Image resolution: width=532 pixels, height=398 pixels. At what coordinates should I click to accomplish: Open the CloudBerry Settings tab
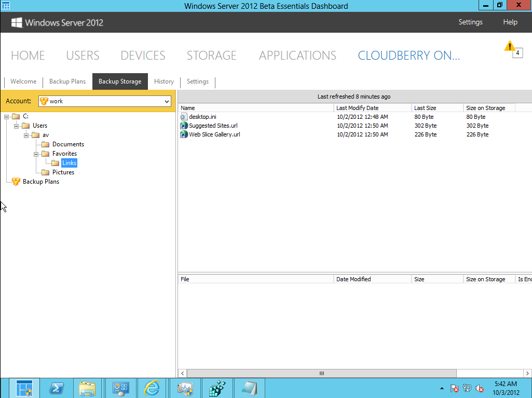point(198,81)
